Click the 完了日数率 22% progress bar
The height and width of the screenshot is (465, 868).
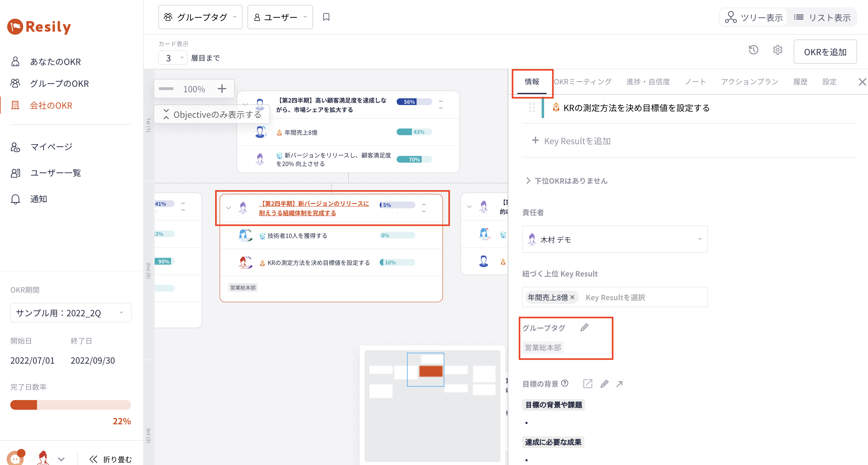(x=70, y=405)
